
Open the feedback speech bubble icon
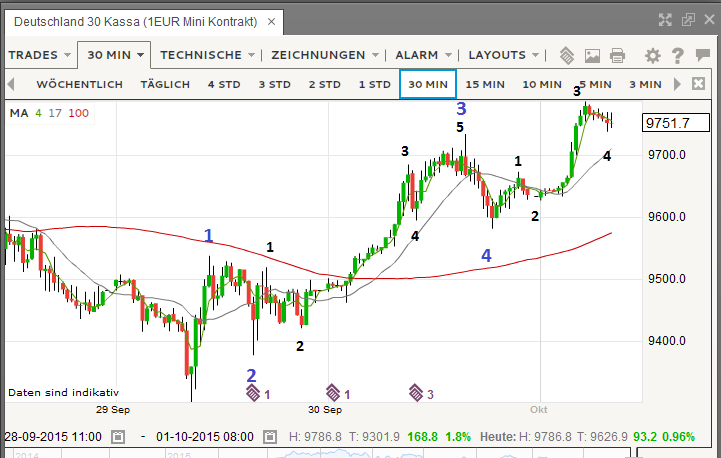(x=701, y=55)
